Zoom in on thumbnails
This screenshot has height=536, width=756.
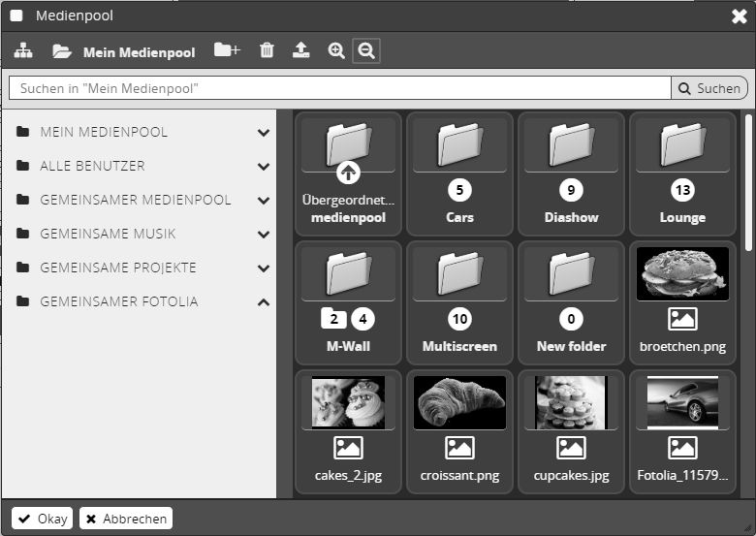(336, 50)
